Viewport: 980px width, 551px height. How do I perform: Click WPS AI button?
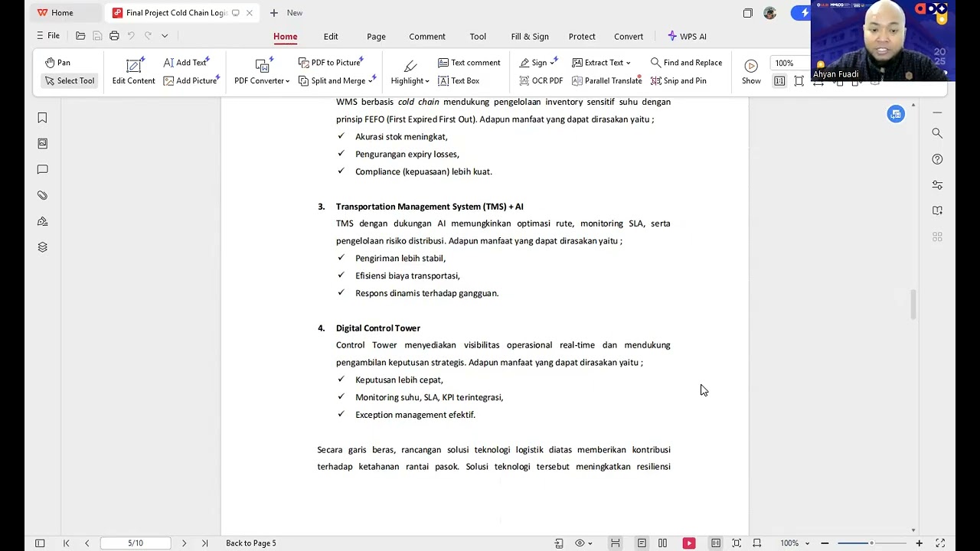(x=687, y=37)
